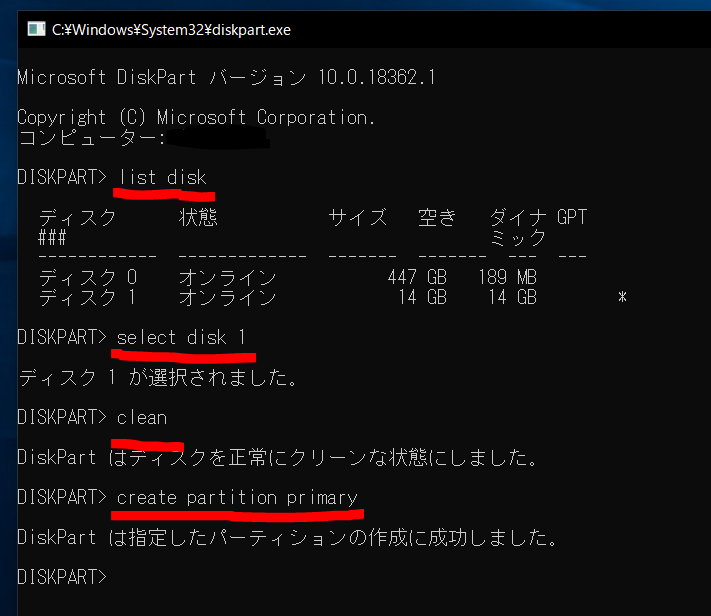Click the ディスク 0 row label
Image resolution: width=711 pixels, height=616 pixels.
coord(87,277)
